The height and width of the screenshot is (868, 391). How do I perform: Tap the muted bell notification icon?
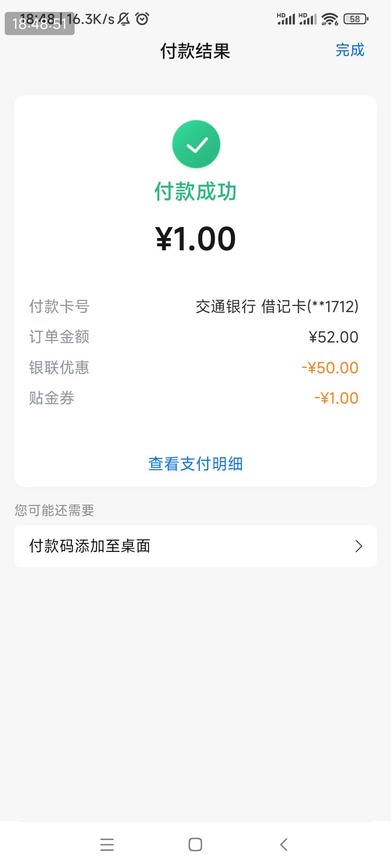[124, 19]
